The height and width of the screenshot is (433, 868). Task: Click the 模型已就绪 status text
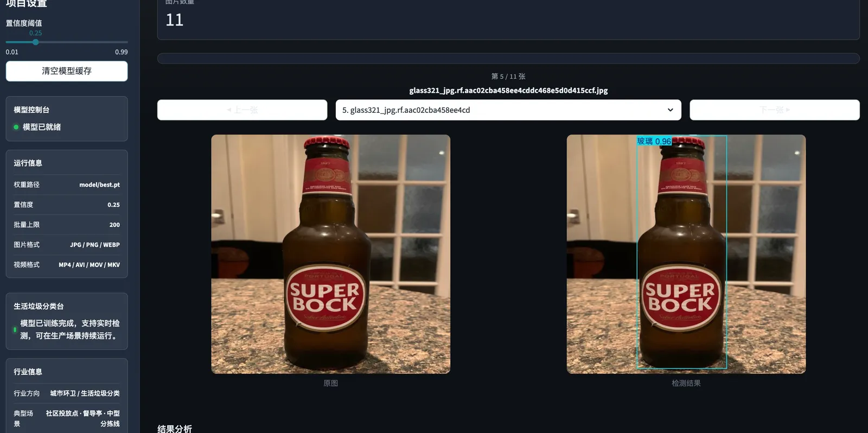point(42,127)
